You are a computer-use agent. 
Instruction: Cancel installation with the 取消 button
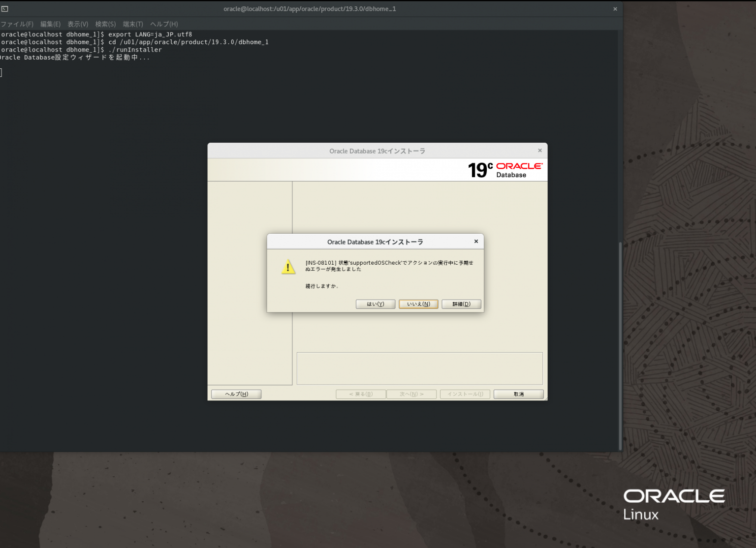coord(518,394)
